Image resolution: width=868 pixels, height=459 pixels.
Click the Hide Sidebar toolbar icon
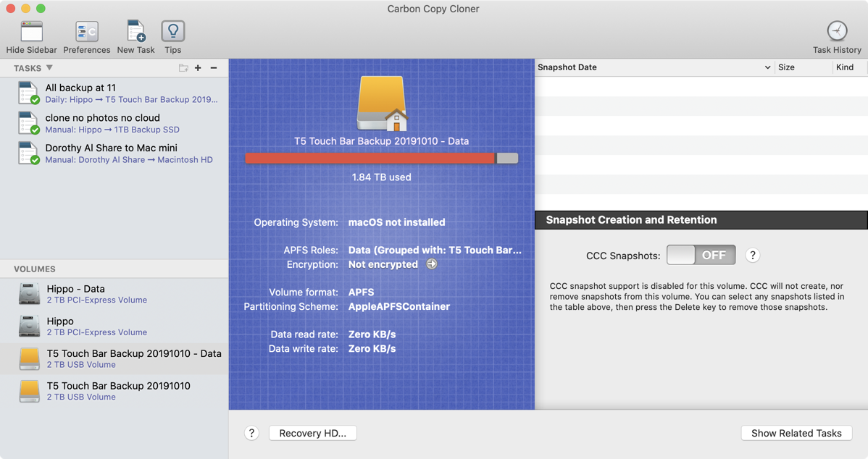point(31,32)
